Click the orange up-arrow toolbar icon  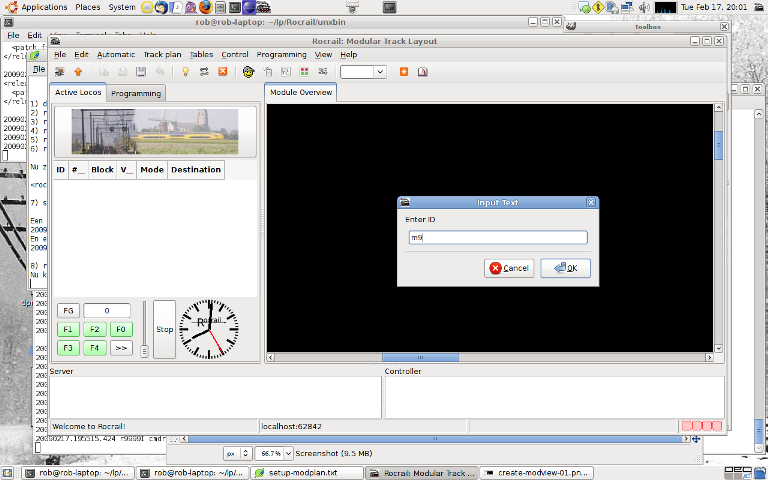click(78, 72)
